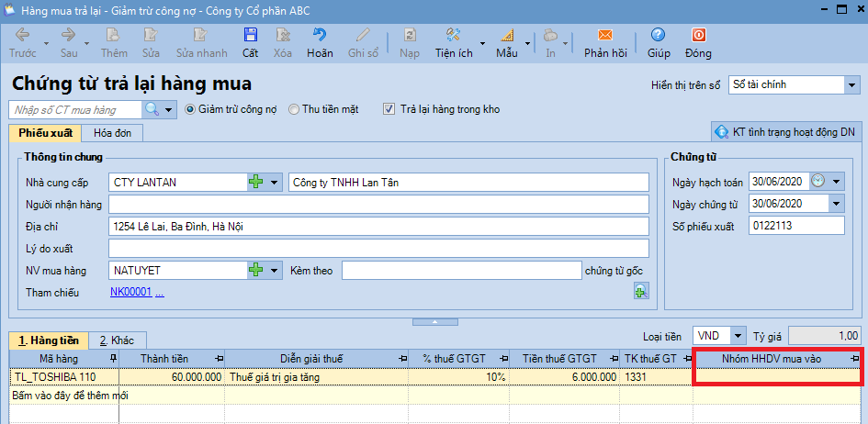Click the Thuế giá trị gia tăng cell

[x=317, y=377]
